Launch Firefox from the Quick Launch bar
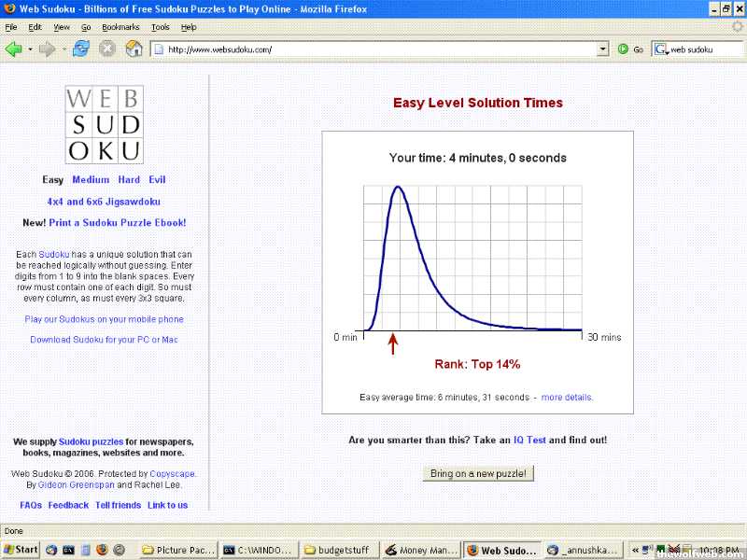Viewport: 747px width, 560px height. (103, 550)
